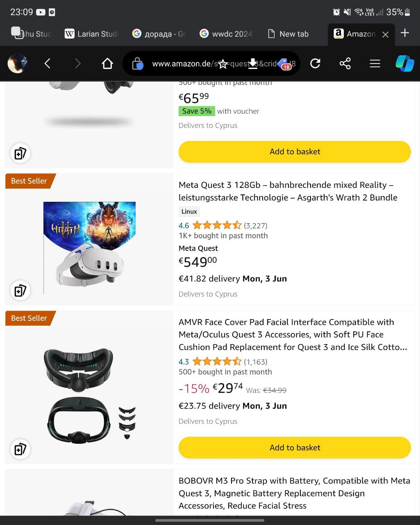Share the page via the share icon
The image size is (420, 525).
345,64
